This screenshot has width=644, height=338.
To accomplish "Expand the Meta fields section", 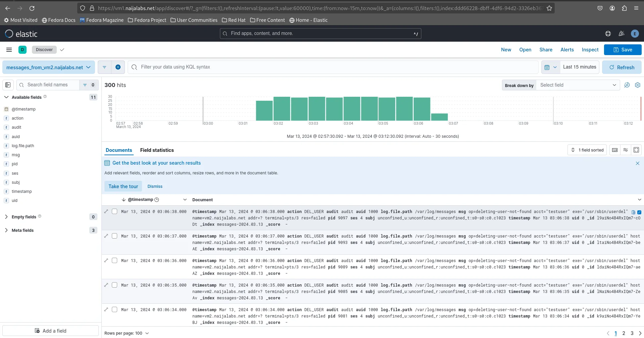I will tap(6, 230).
